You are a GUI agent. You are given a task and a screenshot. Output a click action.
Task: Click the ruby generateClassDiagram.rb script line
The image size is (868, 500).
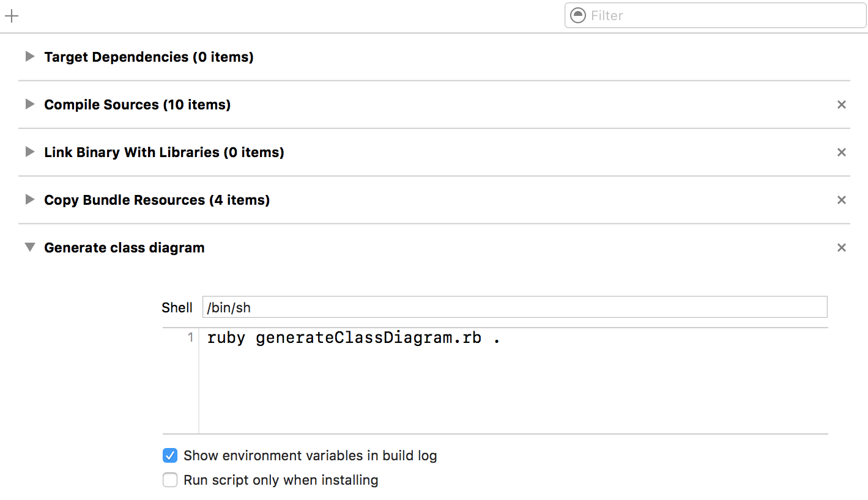[x=354, y=338]
